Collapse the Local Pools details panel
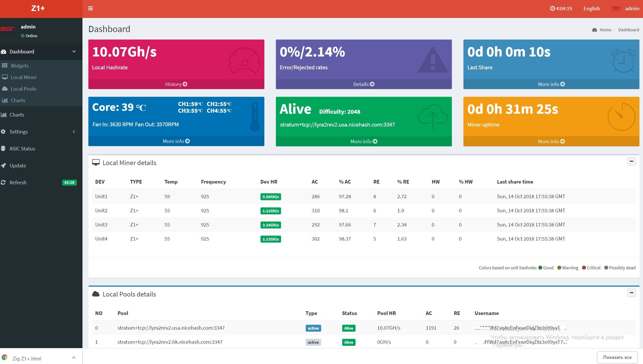 pyautogui.click(x=631, y=293)
